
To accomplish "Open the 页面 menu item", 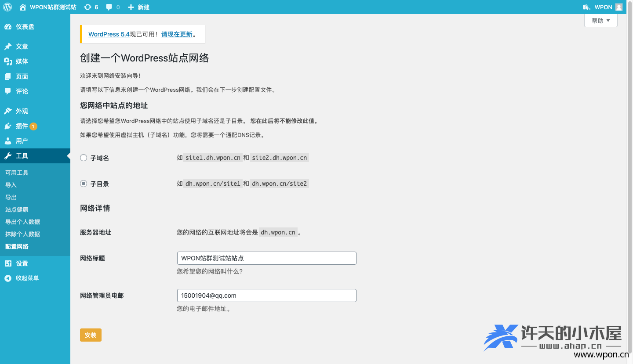I will coord(35,76).
